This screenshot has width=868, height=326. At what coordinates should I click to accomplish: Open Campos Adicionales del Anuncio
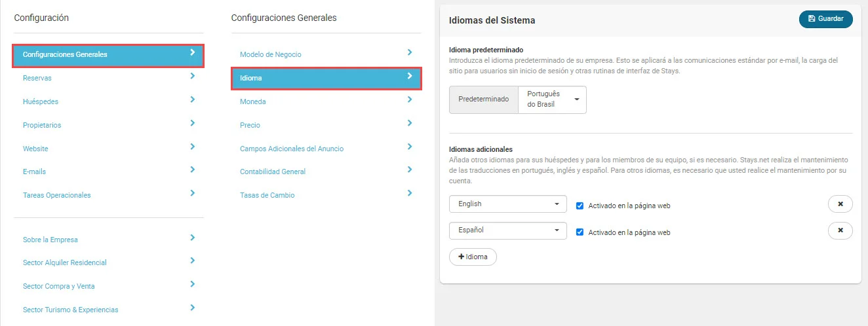(292, 149)
